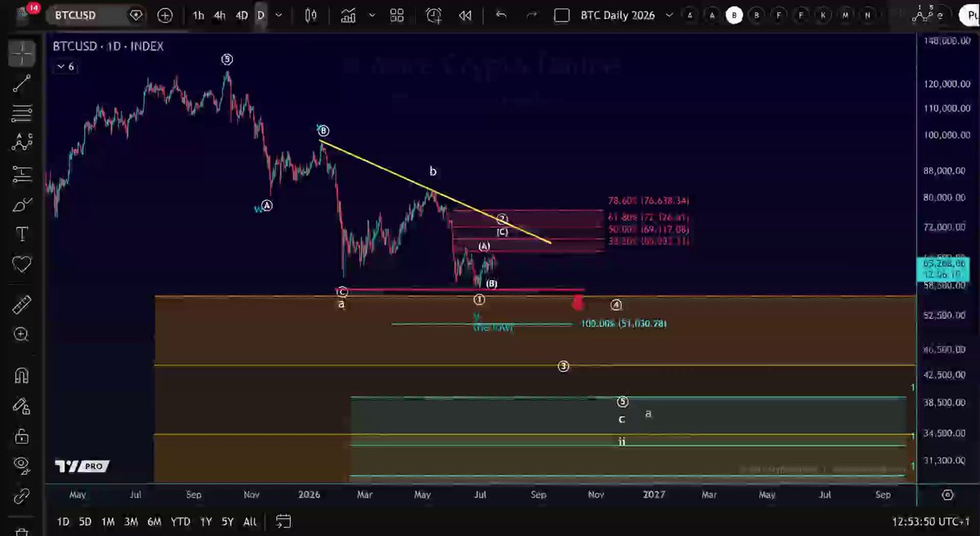Select the ruler measure tool
Screen dimensions: 980x536
22,304
